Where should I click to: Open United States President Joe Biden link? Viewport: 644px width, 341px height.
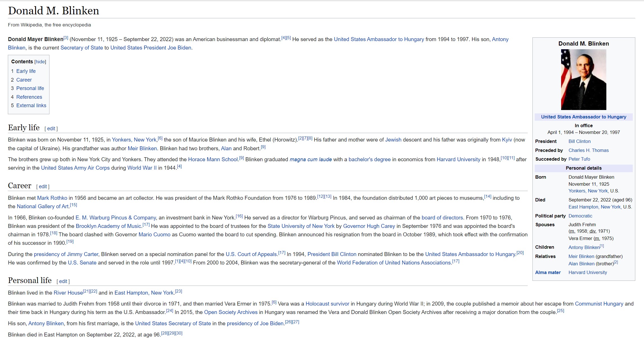[x=151, y=48]
